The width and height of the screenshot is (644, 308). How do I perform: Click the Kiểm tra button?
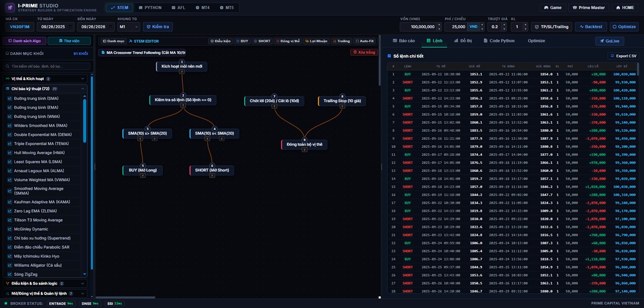coord(157,27)
